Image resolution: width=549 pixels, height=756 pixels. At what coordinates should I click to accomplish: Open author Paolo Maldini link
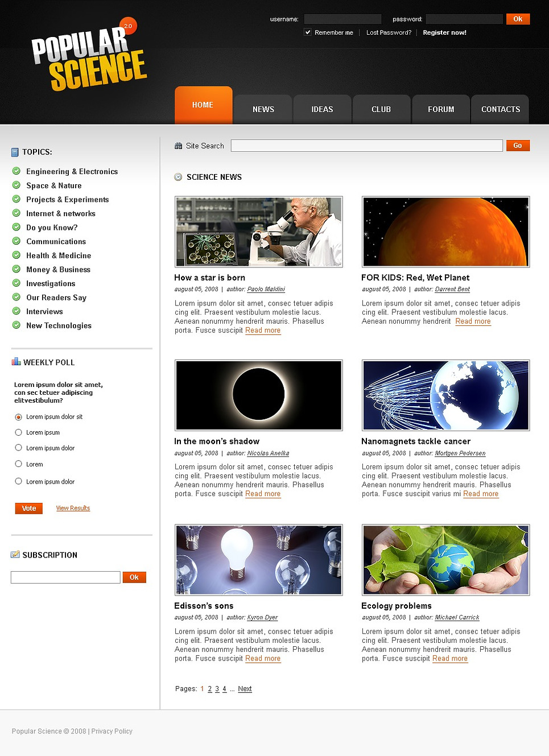pyautogui.click(x=266, y=290)
